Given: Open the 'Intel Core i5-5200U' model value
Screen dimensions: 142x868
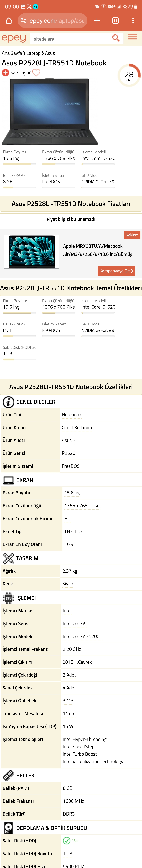Looking at the screenshot, I should coord(82,636).
